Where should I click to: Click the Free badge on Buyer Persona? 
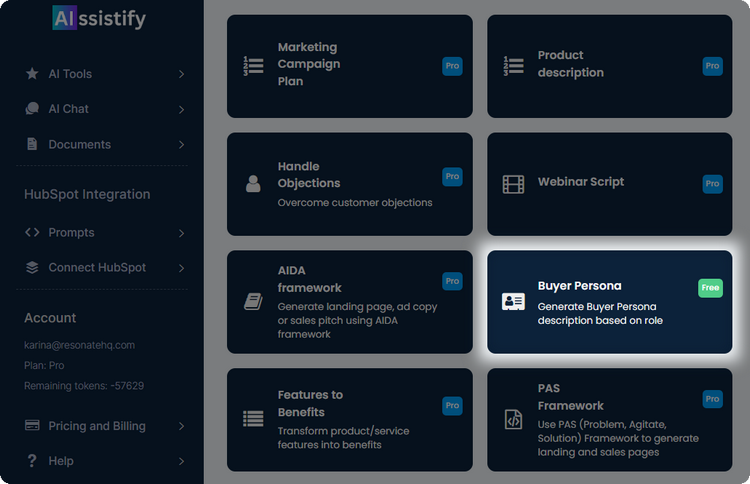tap(710, 288)
